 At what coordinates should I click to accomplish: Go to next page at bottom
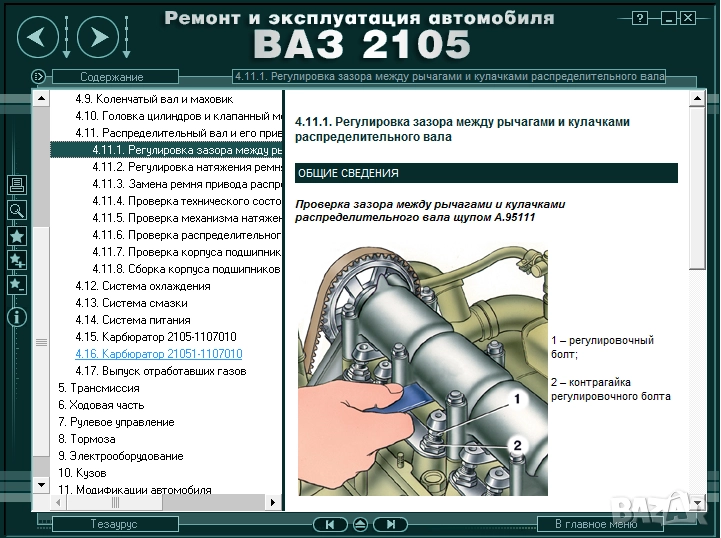pyautogui.click(x=393, y=524)
